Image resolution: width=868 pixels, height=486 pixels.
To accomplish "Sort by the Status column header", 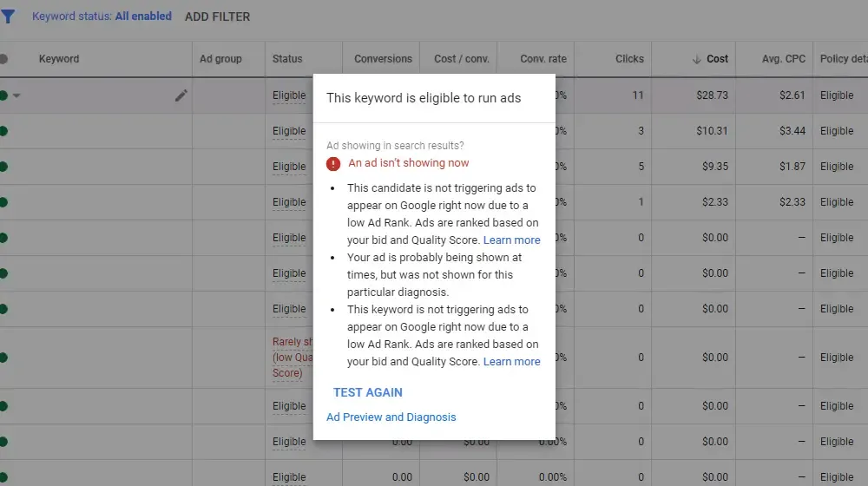I will click(x=287, y=59).
